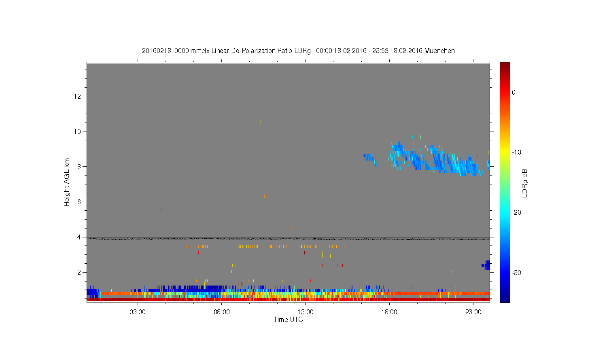Click the 18:00 time tick label
Image resolution: width=607 pixels, height=364 pixels.
click(389, 312)
